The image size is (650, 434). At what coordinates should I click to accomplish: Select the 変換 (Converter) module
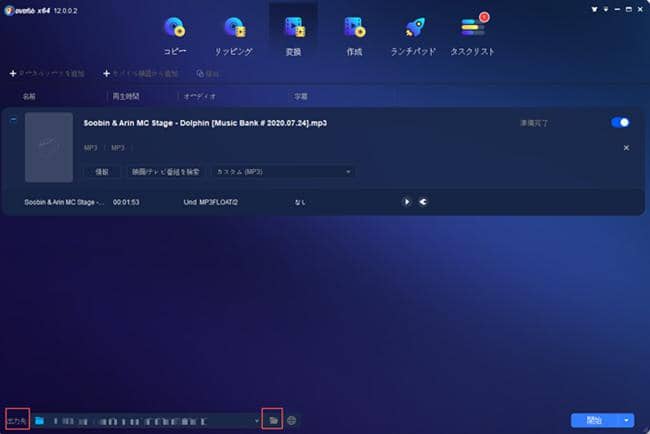[294, 33]
